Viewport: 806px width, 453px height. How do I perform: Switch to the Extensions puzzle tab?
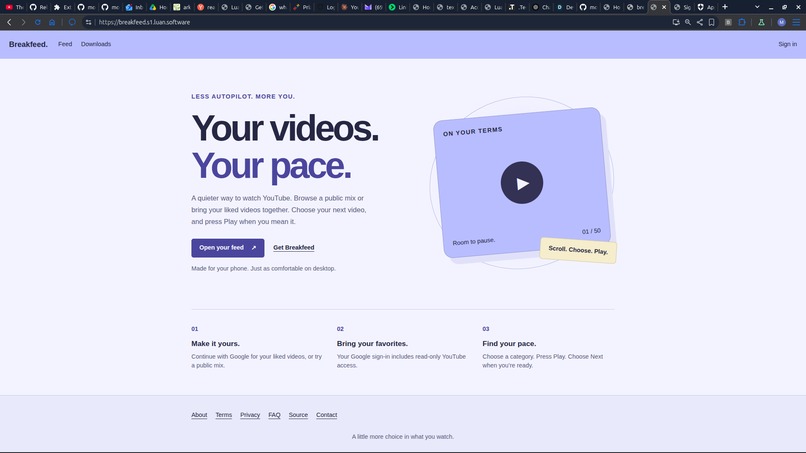coord(62,7)
